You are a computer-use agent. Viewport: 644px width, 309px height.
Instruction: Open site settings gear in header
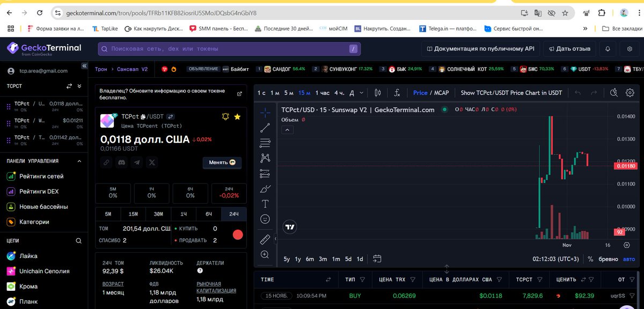(630, 49)
